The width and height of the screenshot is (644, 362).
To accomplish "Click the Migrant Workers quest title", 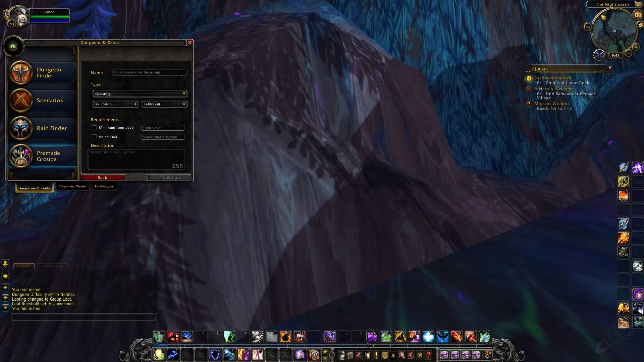I will click(x=552, y=104).
